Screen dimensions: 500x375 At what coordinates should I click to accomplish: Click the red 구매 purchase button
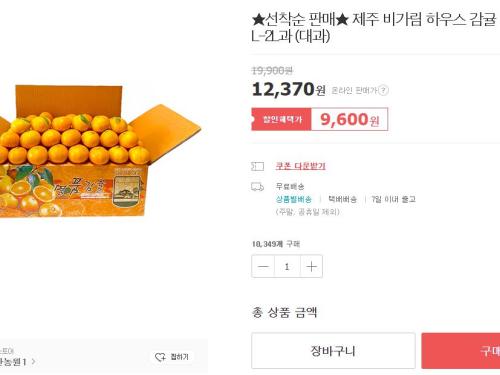pyautogui.click(x=461, y=351)
